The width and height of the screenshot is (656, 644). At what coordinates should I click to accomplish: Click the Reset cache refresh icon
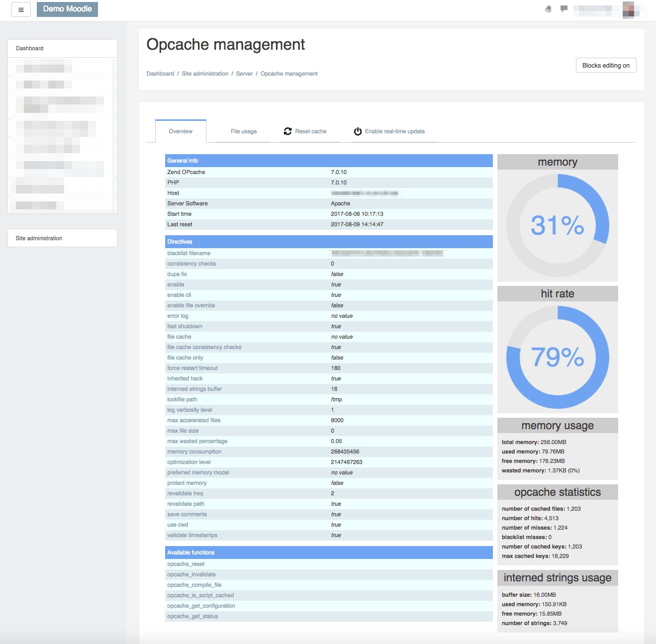pos(287,131)
